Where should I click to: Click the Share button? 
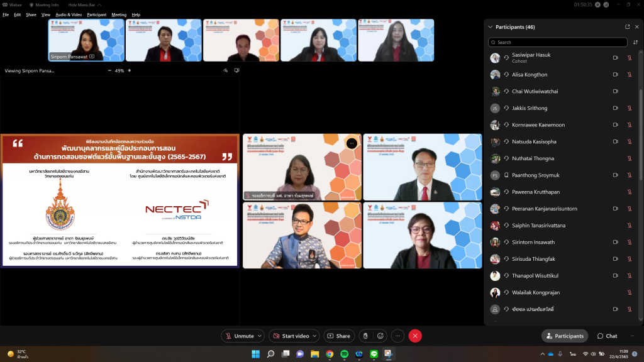coord(338,336)
